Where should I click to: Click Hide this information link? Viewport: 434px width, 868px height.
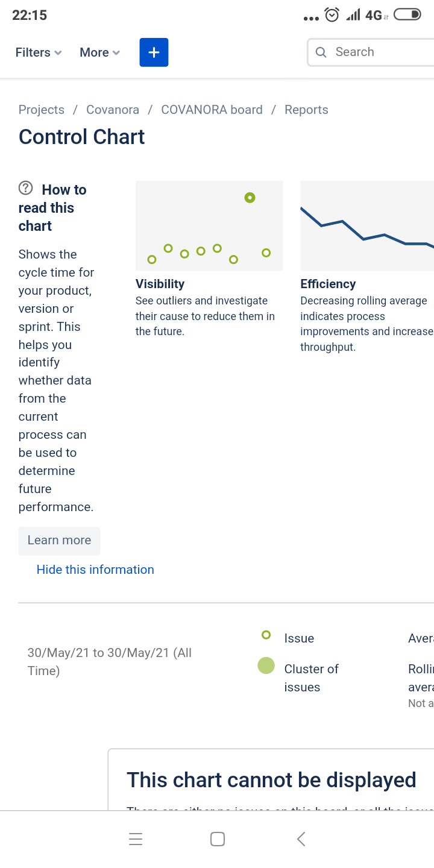[95, 570]
